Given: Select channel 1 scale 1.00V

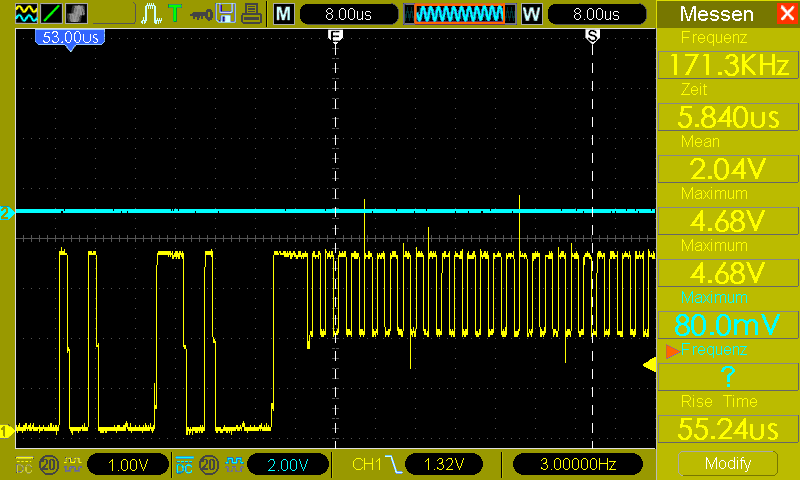Looking at the screenshot, I should 128,465.
